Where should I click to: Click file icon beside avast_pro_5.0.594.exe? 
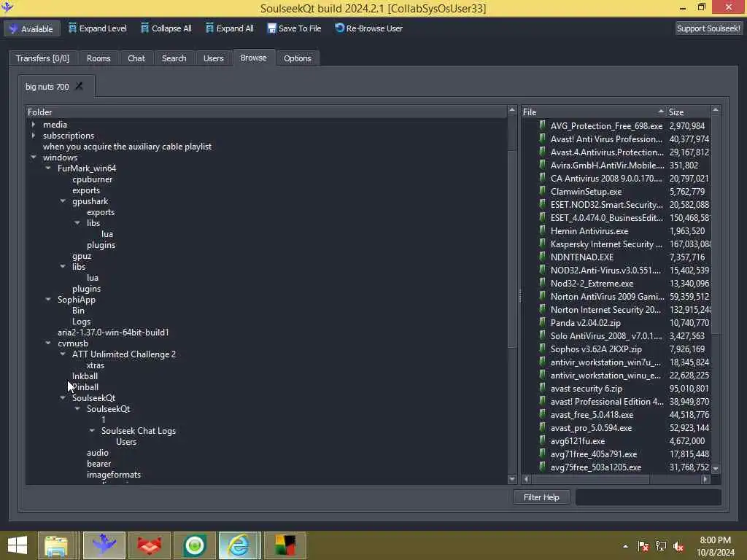pyautogui.click(x=542, y=428)
